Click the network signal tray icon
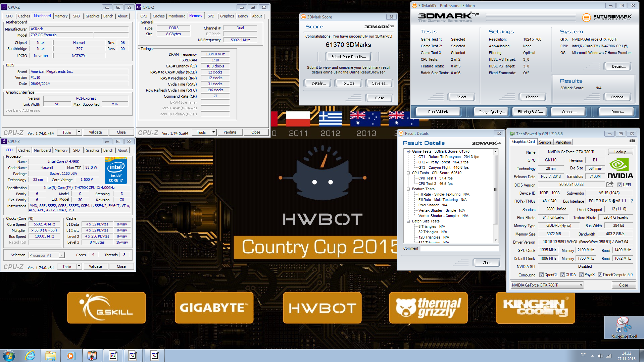 [x=609, y=356]
